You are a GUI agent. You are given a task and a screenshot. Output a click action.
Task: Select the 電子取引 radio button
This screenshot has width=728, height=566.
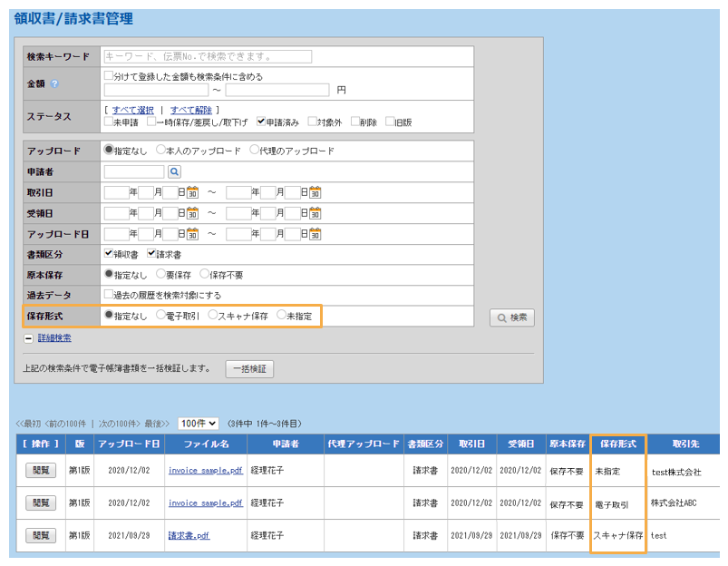(x=160, y=316)
